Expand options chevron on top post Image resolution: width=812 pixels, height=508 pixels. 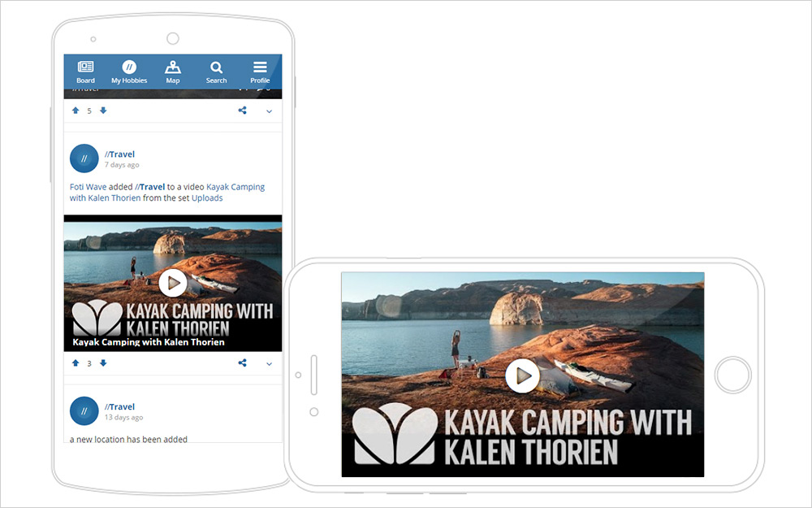point(270,111)
